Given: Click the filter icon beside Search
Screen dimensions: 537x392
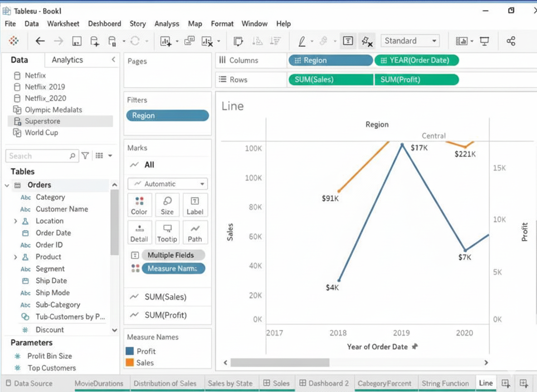Looking at the screenshot, I should tap(85, 156).
